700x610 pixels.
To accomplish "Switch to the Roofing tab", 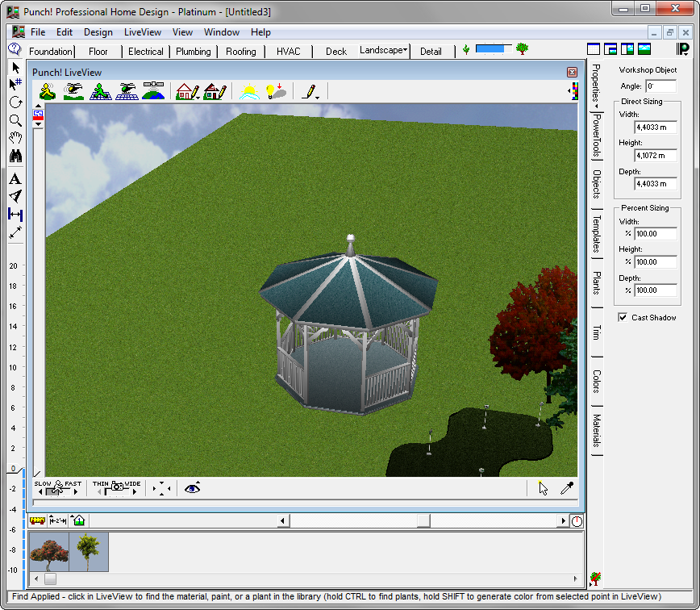I will pos(241,52).
